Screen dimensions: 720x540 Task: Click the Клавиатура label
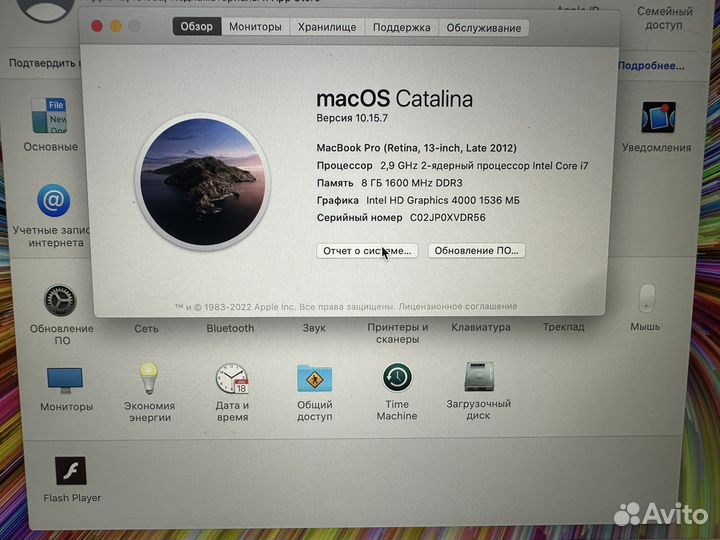point(481,327)
